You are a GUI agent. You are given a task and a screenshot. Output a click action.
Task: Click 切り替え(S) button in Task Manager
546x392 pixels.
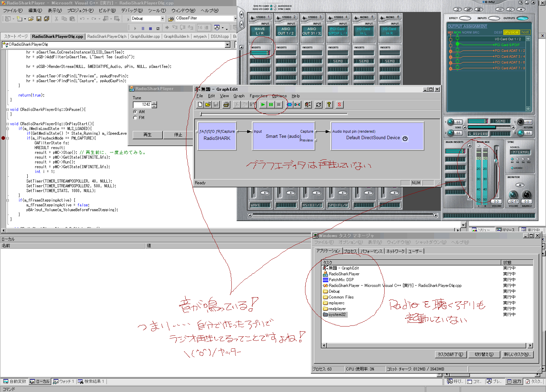[x=484, y=354]
